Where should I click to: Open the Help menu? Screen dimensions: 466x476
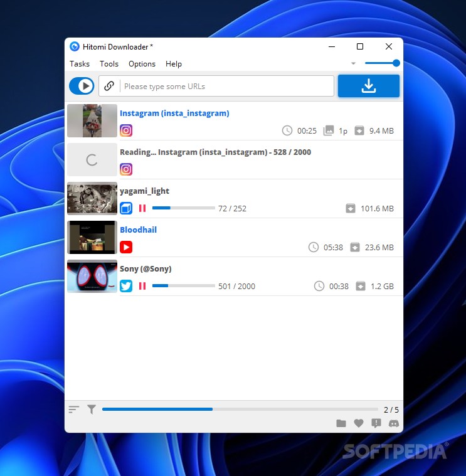[x=174, y=64]
